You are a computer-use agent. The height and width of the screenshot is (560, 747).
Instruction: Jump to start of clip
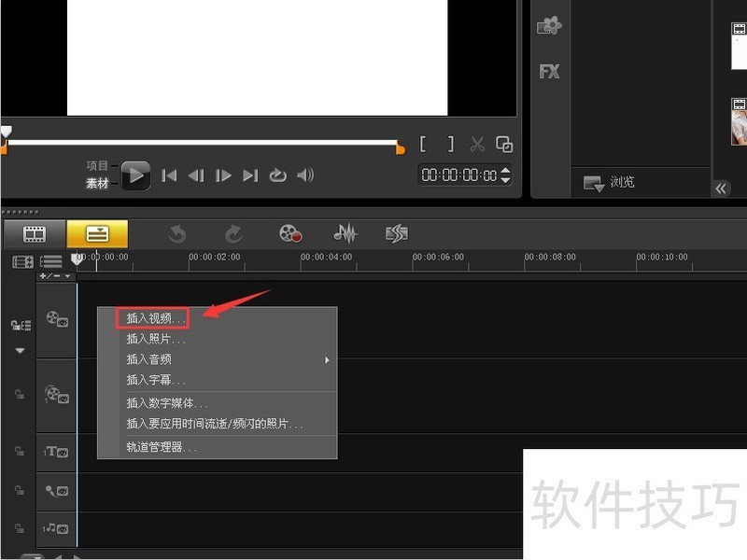point(169,175)
